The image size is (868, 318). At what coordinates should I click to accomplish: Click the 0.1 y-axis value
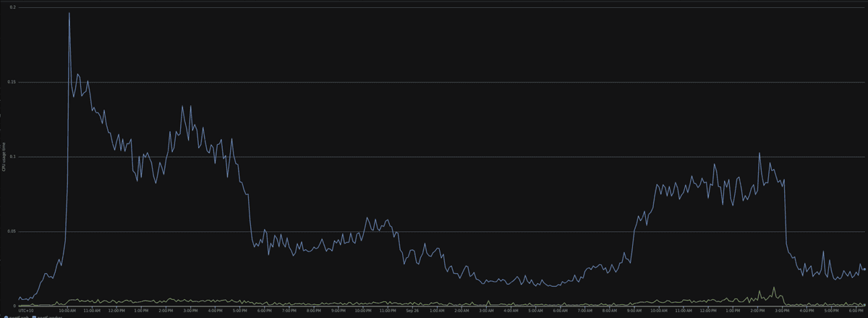point(14,156)
